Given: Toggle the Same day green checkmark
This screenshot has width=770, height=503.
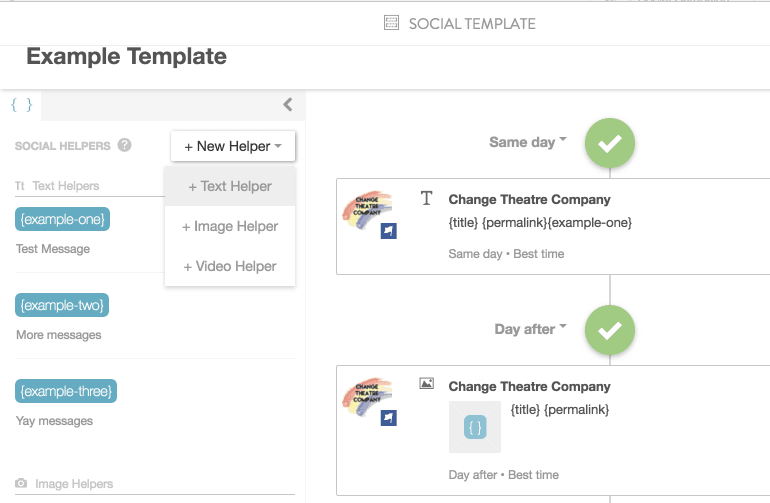Looking at the screenshot, I should coord(610,143).
